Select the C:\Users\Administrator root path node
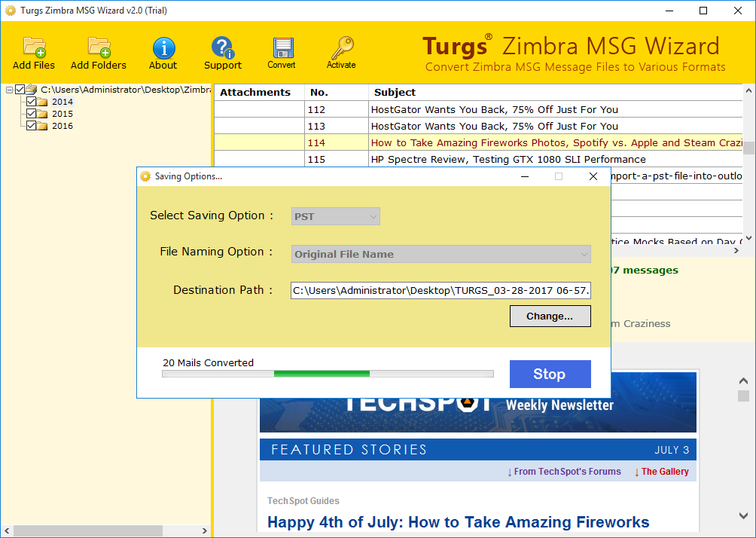756x538 pixels. point(126,89)
